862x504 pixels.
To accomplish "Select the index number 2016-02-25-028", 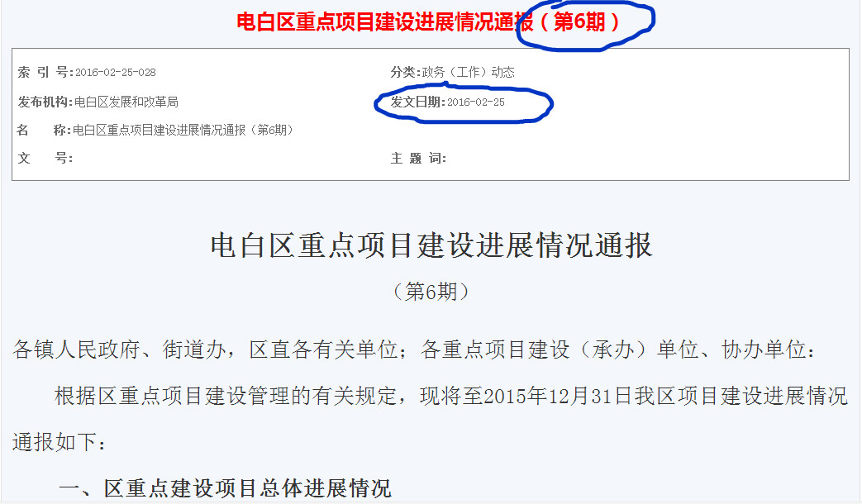I will (x=116, y=73).
